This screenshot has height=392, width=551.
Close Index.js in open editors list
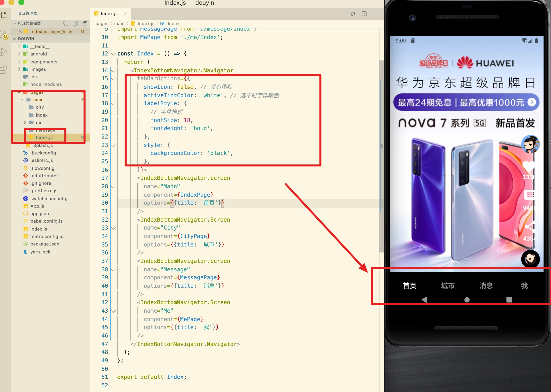tap(20, 31)
